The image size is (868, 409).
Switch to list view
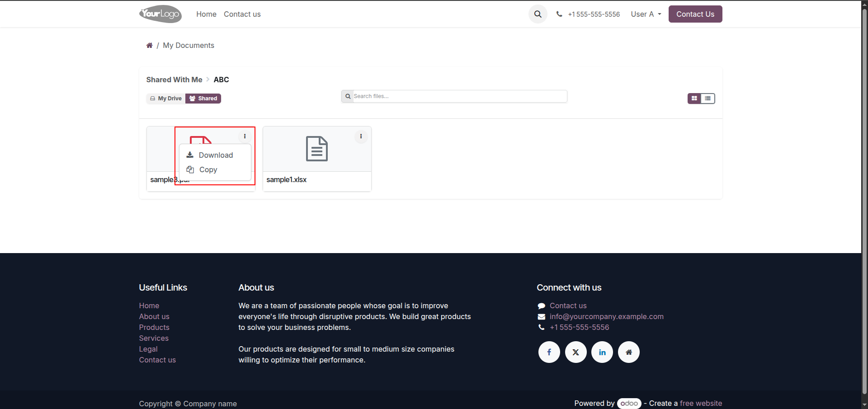tap(708, 98)
